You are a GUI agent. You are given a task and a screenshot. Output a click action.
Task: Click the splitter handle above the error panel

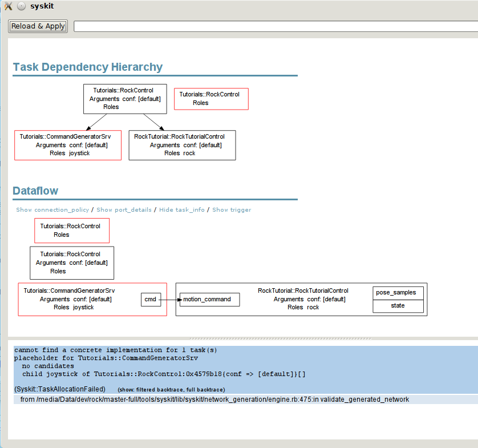pyautogui.click(x=281, y=338)
